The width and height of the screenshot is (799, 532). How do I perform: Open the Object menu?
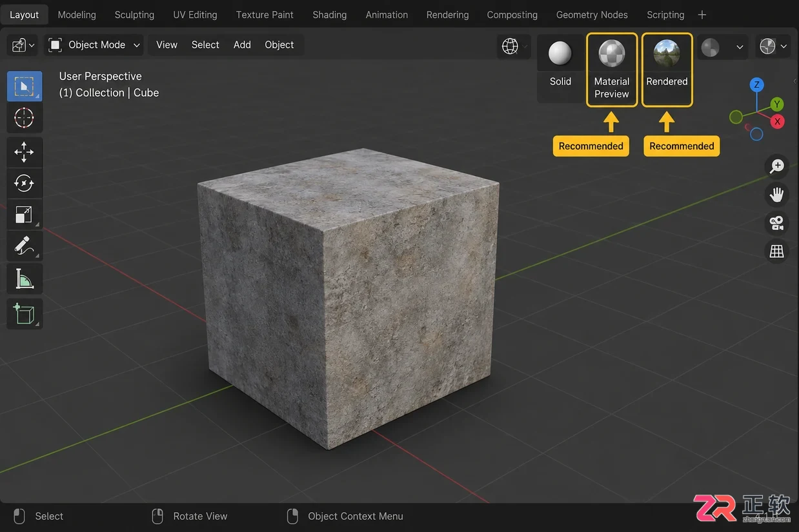279,44
